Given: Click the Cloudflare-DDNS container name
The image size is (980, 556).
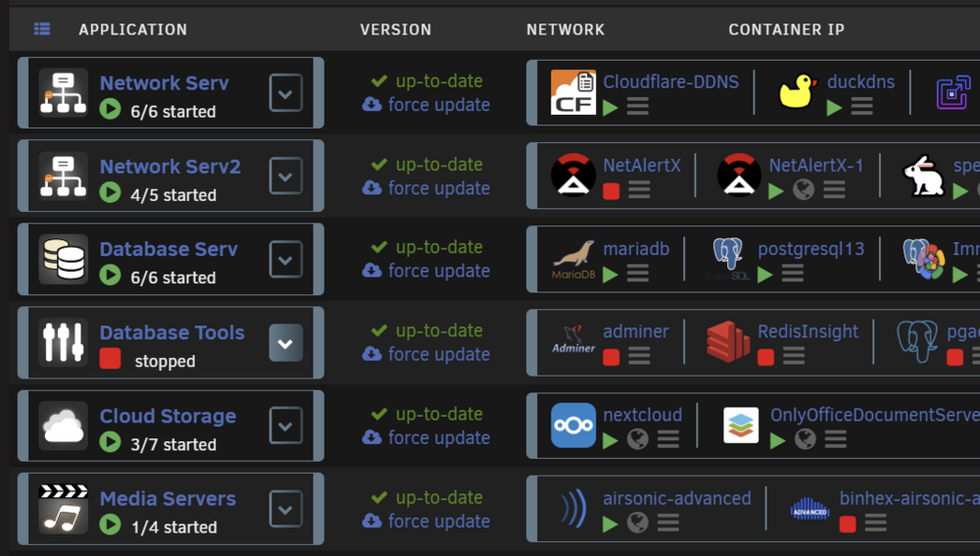Looking at the screenshot, I should pos(670,81).
